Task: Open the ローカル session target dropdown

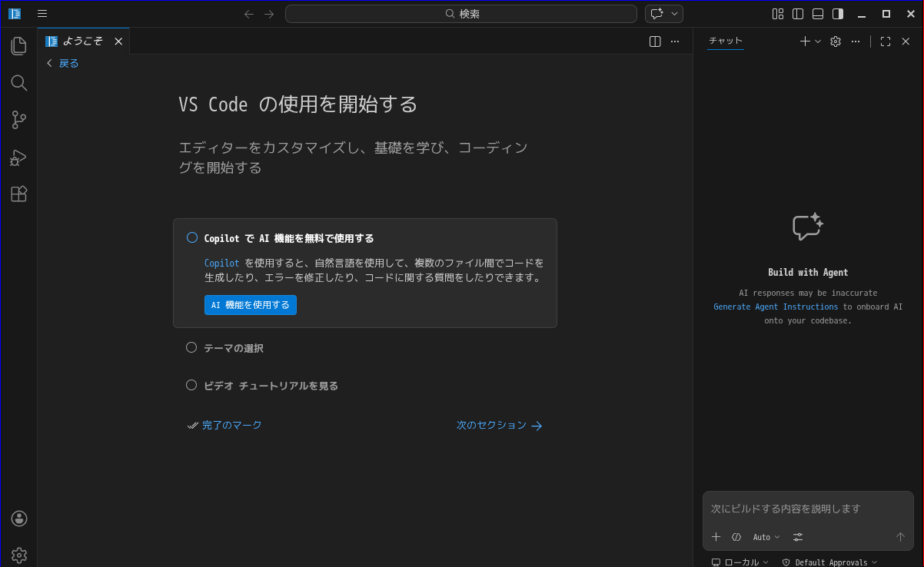Action: 740,562
